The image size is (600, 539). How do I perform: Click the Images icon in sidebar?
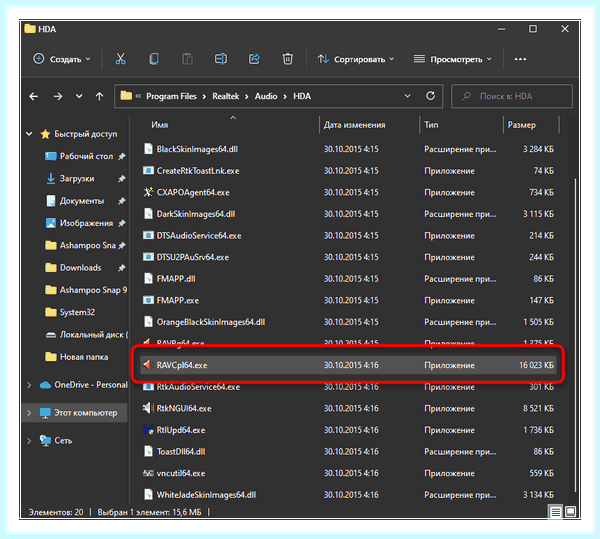coord(51,223)
